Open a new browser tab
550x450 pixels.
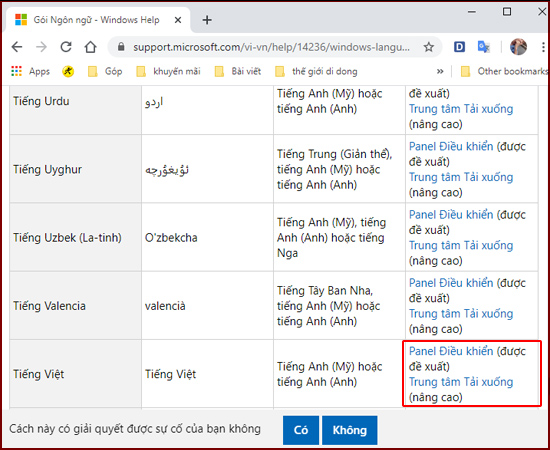207,20
